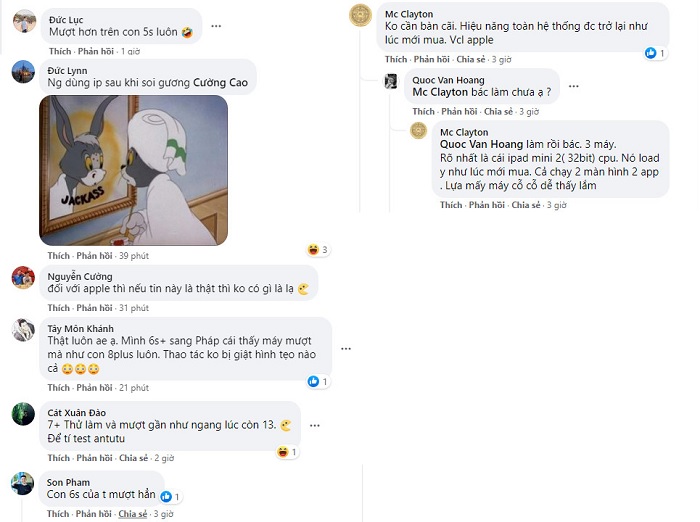Share Cát Xuân Đào's comment via Chia sẻ
The width and height of the screenshot is (700, 522).
point(133,459)
